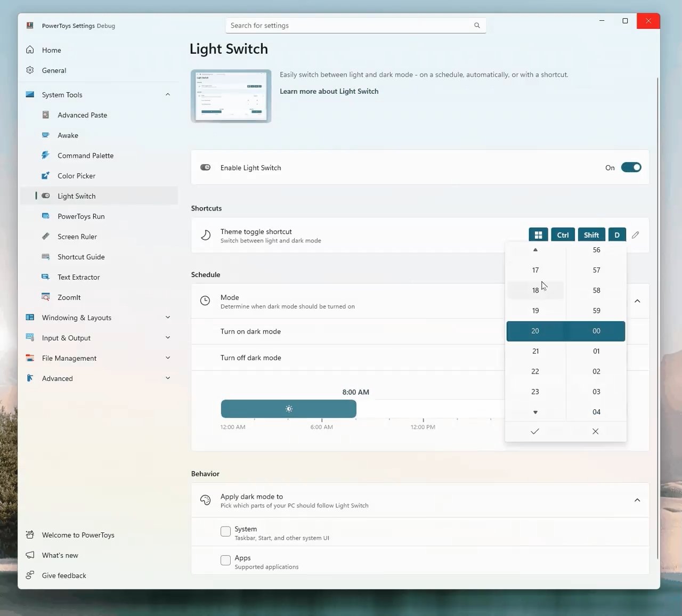Click the Light Switch preview thumbnail
This screenshot has width=682, height=616.
pyautogui.click(x=231, y=96)
